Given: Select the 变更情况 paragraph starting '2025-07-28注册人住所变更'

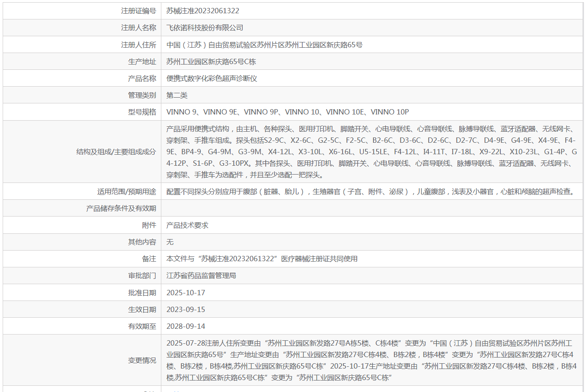Looking at the screenshot, I should [x=372, y=360].
